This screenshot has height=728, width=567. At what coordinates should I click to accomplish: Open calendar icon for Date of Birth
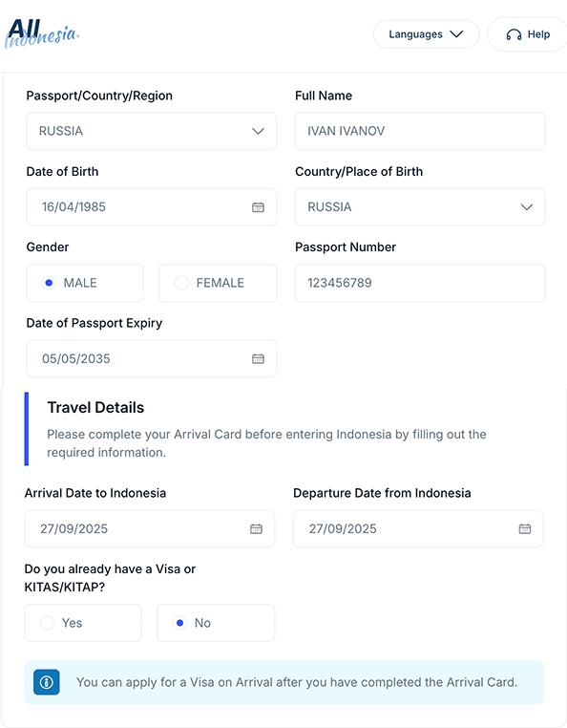pyautogui.click(x=258, y=207)
